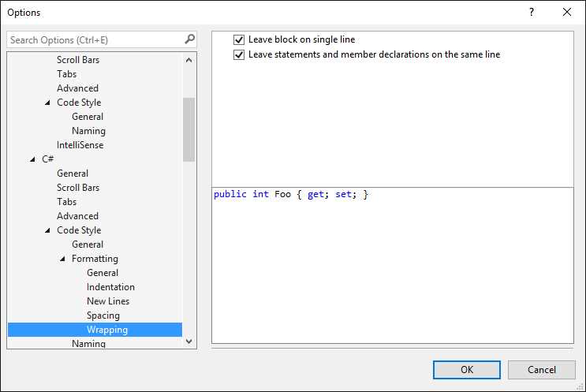This screenshot has width=586, height=392.
Task: Select Scroll Bars under C#
Action: click(x=78, y=188)
